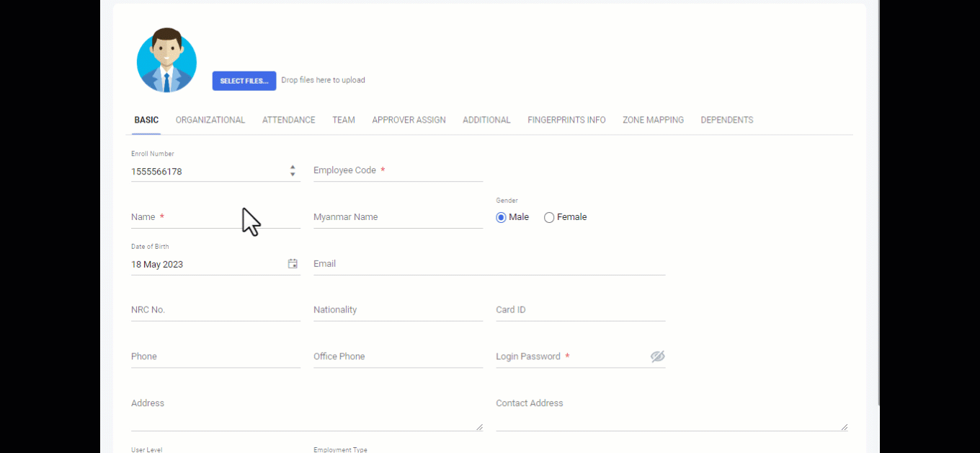Focus the Name text field
The width and height of the screenshot is (980, 453).
coord(215,217)
